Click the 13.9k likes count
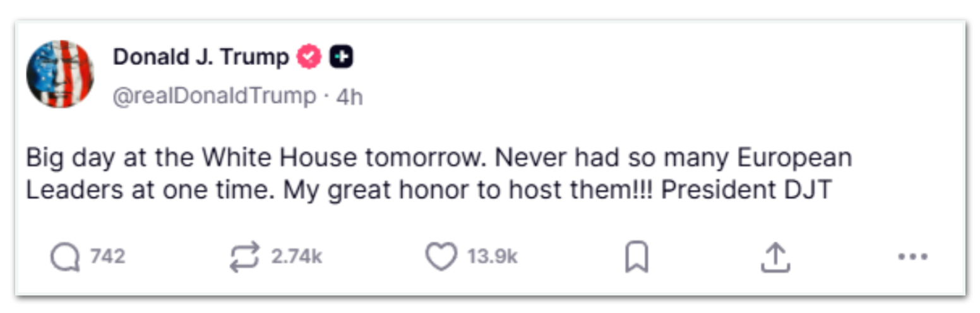The image size is (980, 313). coord(493,257)
